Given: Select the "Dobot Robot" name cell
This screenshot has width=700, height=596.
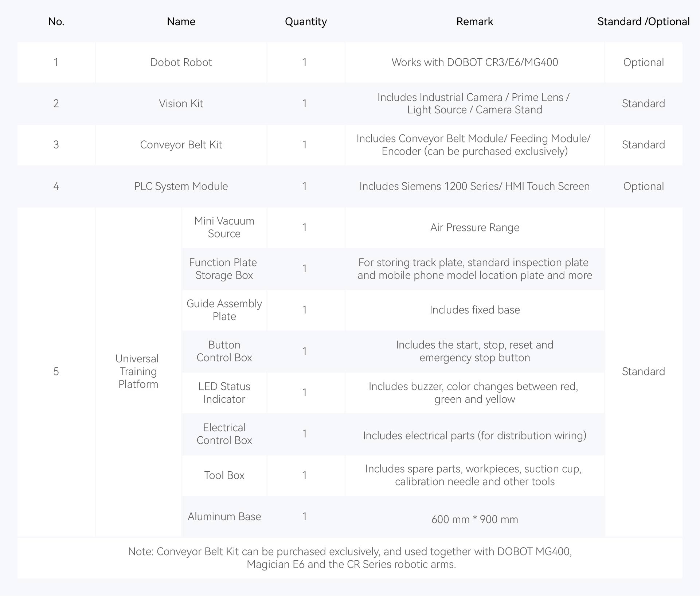Looking at the screenshot, I should pyautogui.click(x=181, y=62).
